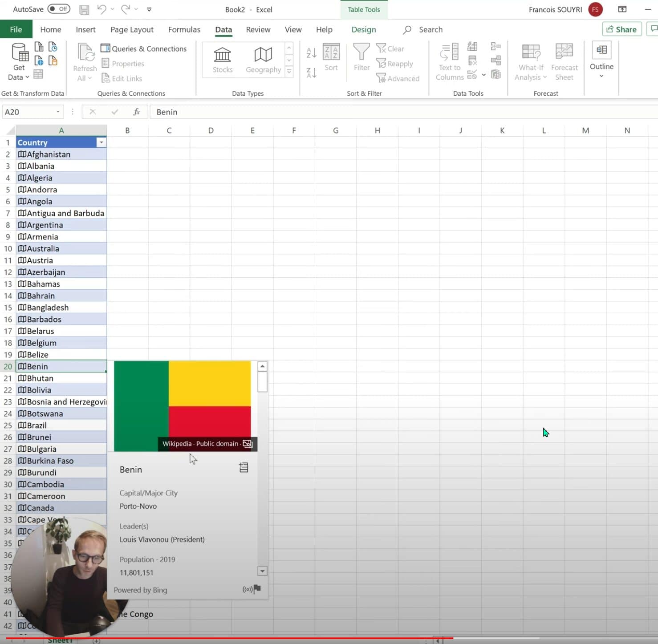
Task: Switch to the Formulas tab
Action: pos(184,29)
